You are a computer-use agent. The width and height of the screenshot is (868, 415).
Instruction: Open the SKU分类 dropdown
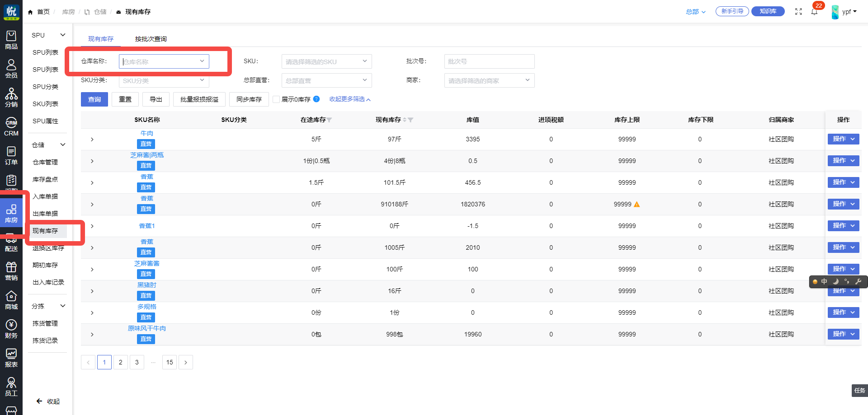(x=164, y=80)
